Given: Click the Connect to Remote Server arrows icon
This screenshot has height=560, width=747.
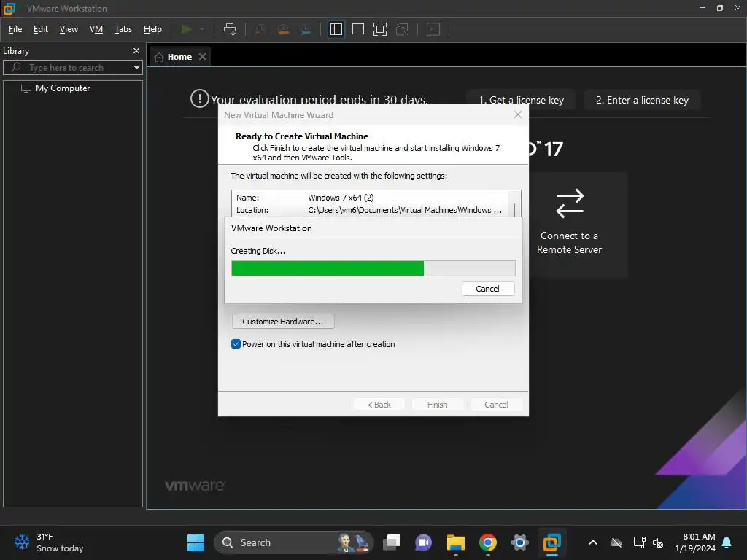Looking at the screenshot, I should tap(569, 203).
